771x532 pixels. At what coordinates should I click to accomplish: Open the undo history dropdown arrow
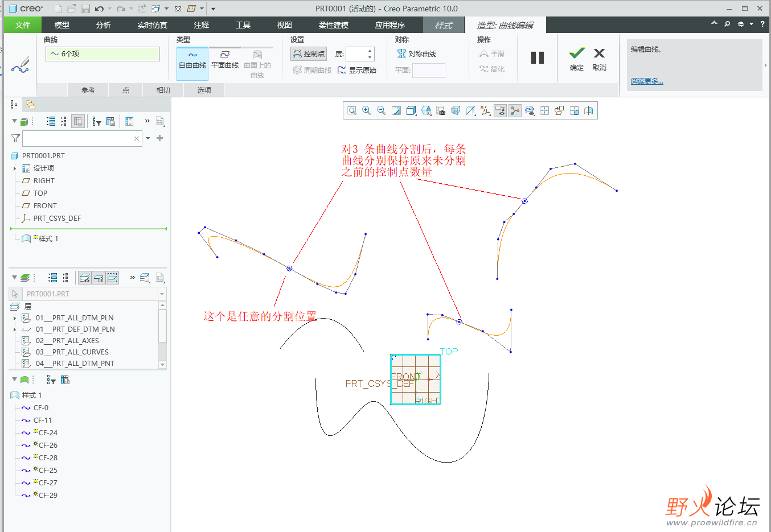(109, 9)
